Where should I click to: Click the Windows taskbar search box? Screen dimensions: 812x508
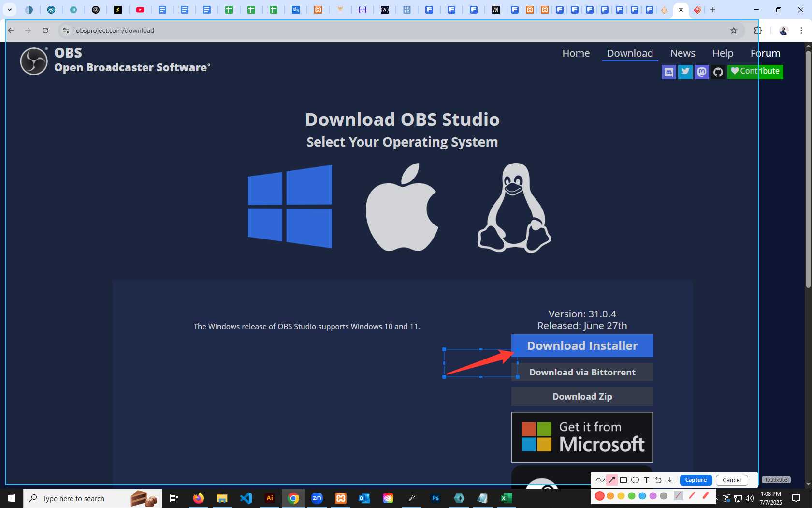coord(93,498)
